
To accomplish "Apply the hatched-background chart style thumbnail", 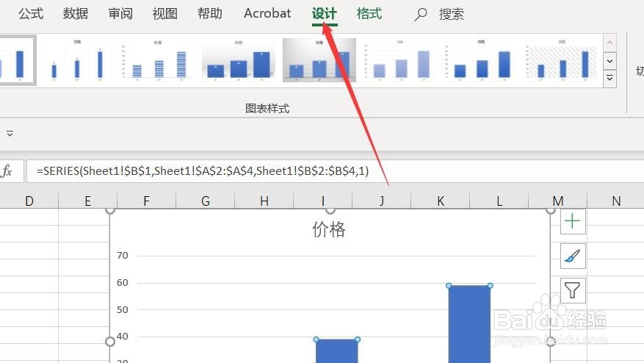I will [x=562, y=60].
